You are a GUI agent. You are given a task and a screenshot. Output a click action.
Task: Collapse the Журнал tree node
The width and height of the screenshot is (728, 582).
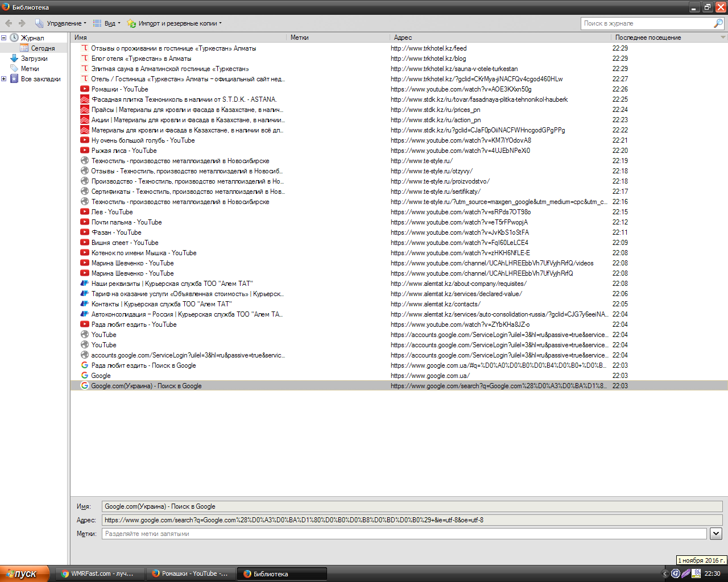click(x=3, y=38)
